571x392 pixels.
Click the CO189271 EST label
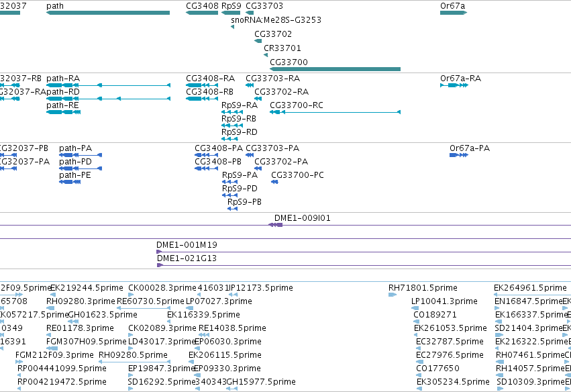[435, 315]
